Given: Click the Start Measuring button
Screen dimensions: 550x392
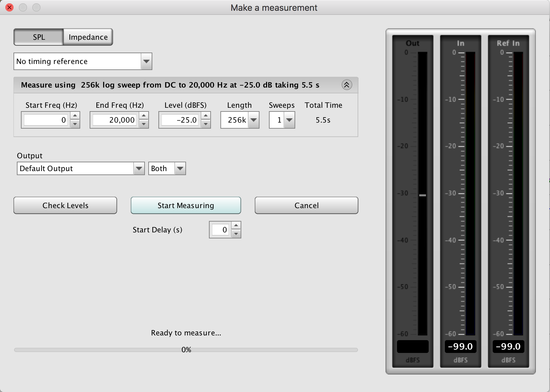Looking at the screenshot, I should pyautogui.click(x=186, y=205).
